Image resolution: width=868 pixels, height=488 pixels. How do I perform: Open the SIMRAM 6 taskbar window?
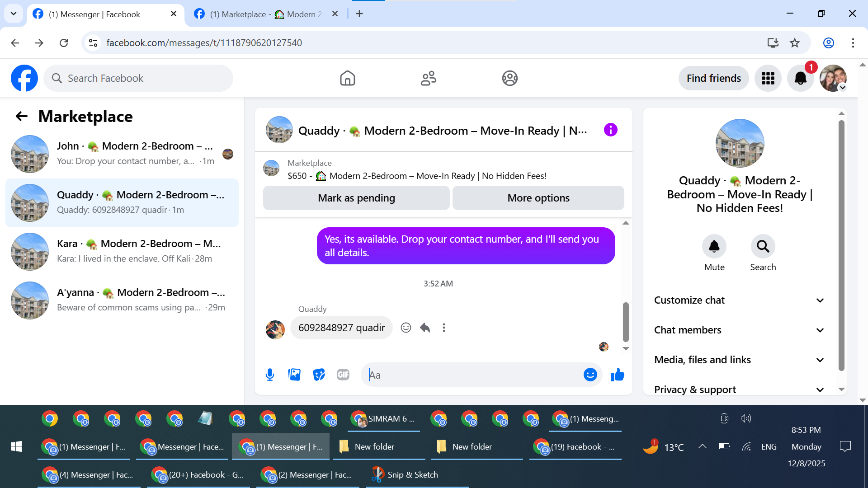[384, 418]
